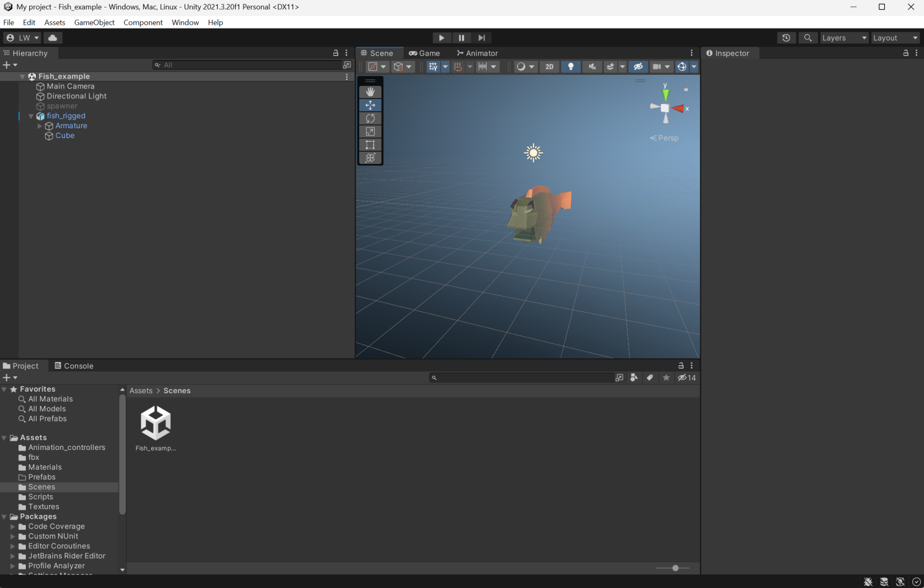Expand the Code Coverage package folder
The image size is (924, 588).
coord(13,526)
